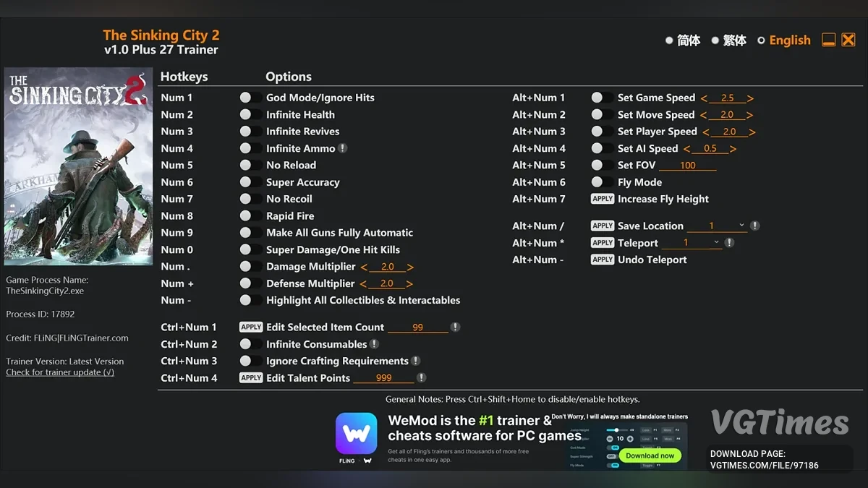
Task: Decrease Set Game Speed value arrow
Action: click(x=704, y=98)
